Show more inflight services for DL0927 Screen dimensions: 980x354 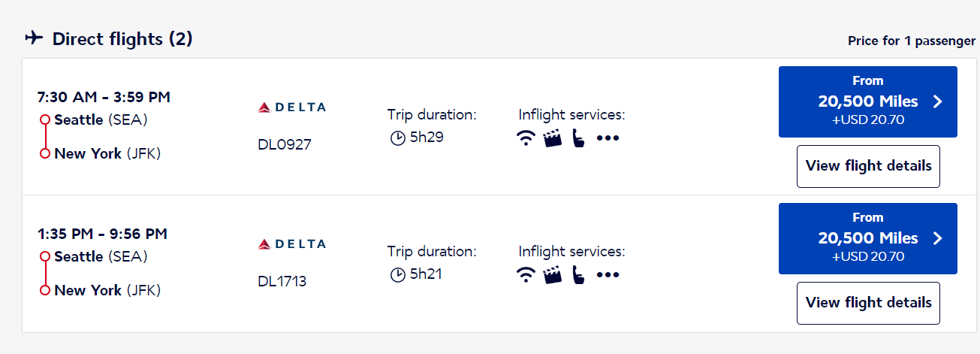[x=608, y=138]
